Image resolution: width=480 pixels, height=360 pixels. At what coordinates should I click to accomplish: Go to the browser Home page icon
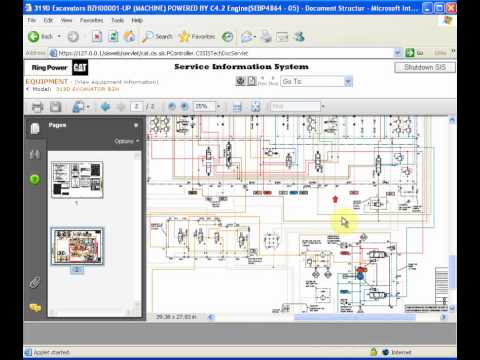[x=130, y=36]
